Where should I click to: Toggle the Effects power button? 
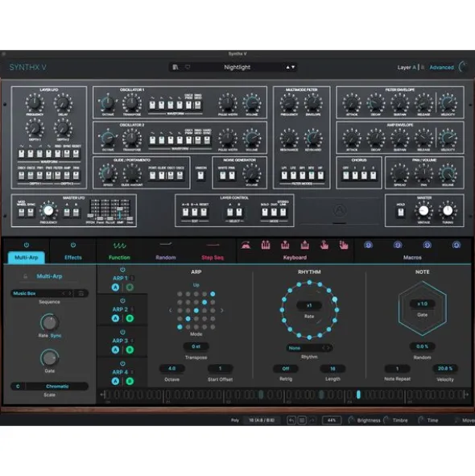tap(72, 245)
